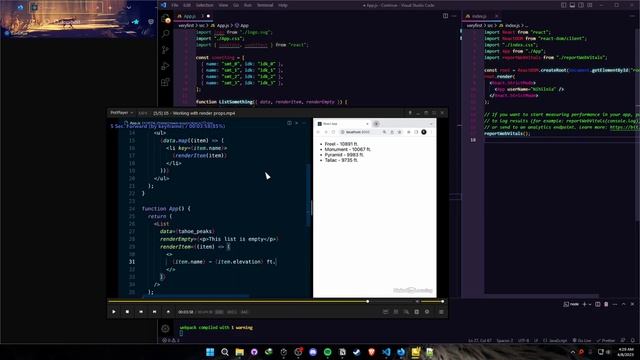Open Edit menu in VS Code
The image size is (640, 360).
tap(187, 5)
